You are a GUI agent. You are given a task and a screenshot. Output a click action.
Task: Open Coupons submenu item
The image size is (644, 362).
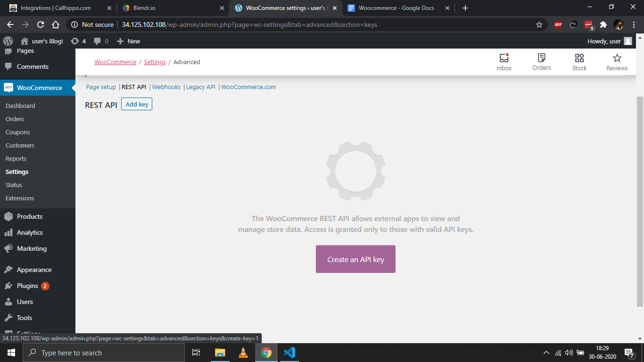(17, 132)
